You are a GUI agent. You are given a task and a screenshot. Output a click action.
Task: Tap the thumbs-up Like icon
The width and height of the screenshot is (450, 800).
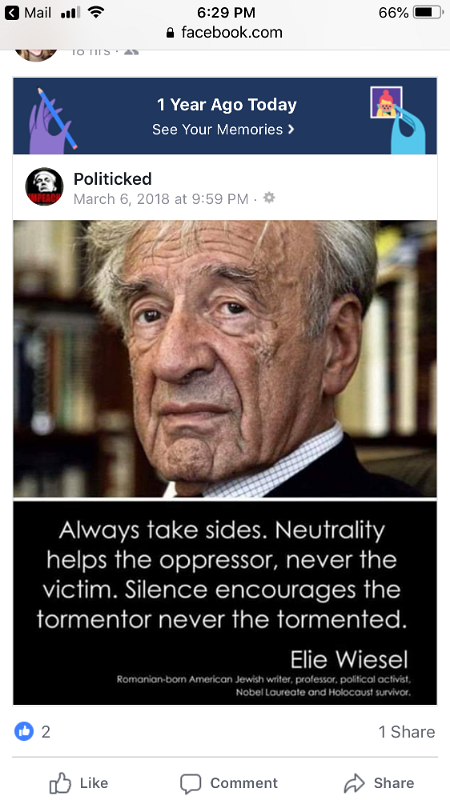[60, 783]
